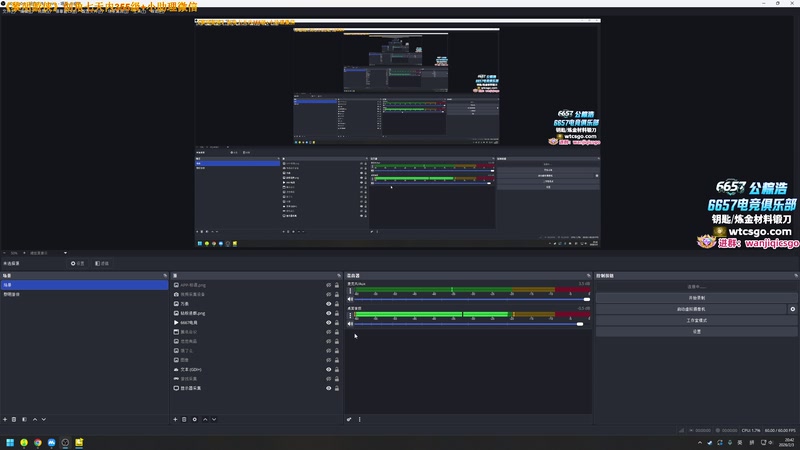The image size is (800, 450).
Task: Open the 麦克风/Aux channel three-dot options menu
Action: point(350,291)
